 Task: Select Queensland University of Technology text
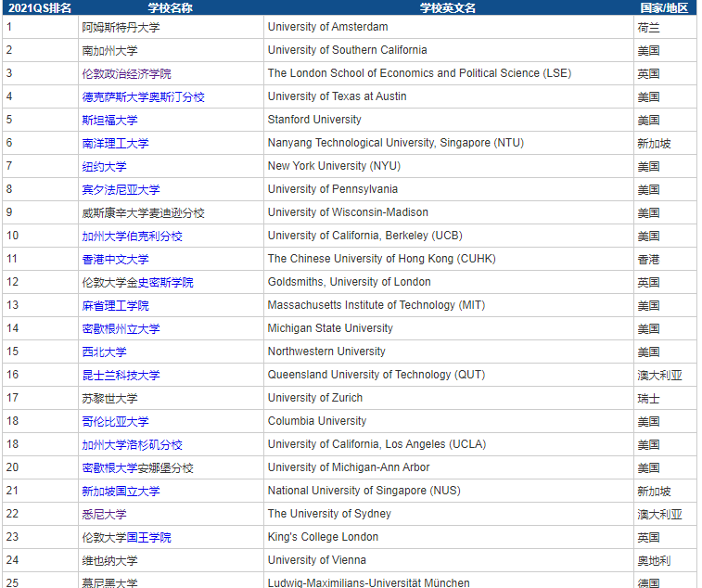[x=377, y=375]
